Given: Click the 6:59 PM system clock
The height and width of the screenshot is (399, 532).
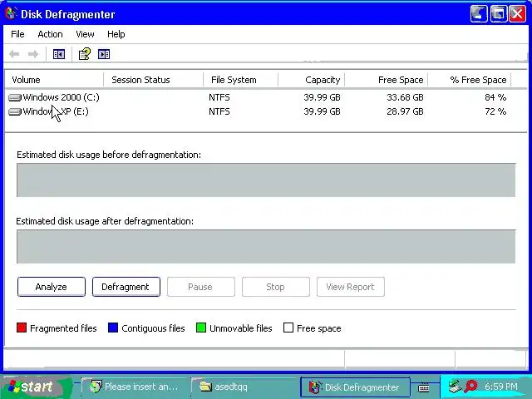Looking at the screenshot, I should (501, 387).
